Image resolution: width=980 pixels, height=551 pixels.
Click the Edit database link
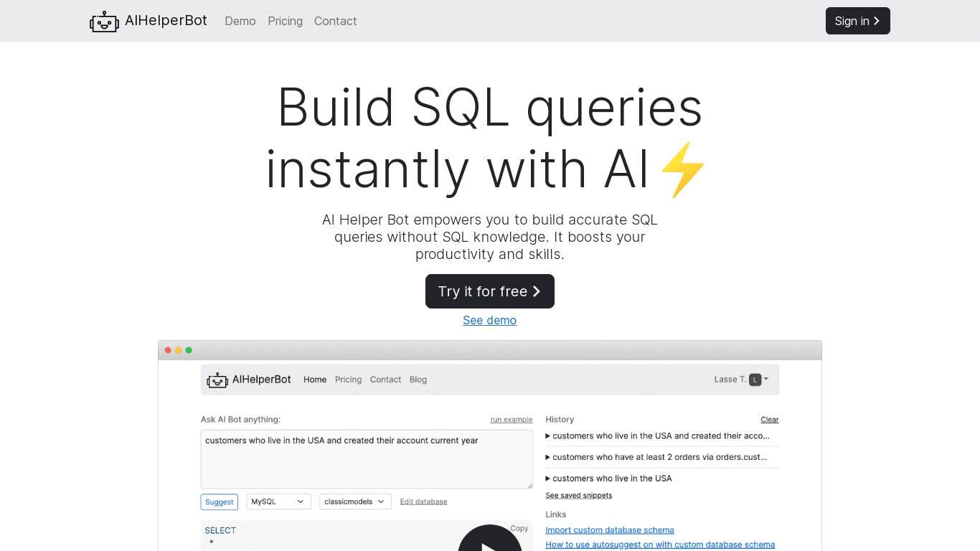tap(423, 501)
